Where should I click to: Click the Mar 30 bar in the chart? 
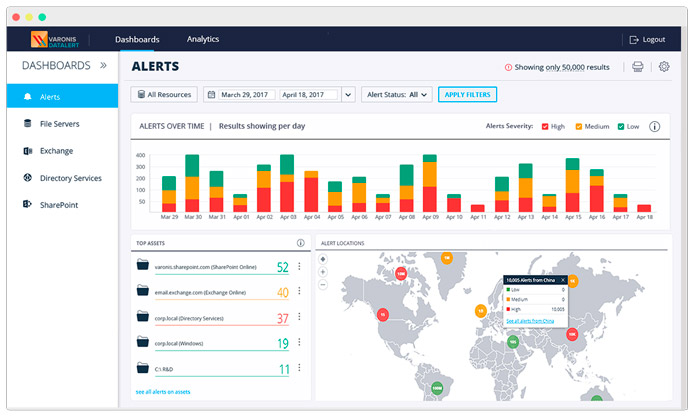click(192, 183)
